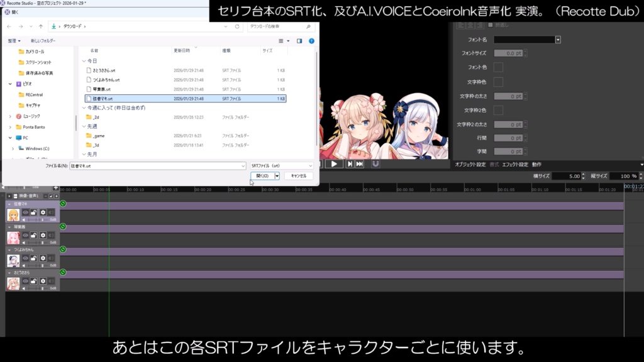Click the キャンセル button
This screenshot has height=362, width=644.
(299, 176)
